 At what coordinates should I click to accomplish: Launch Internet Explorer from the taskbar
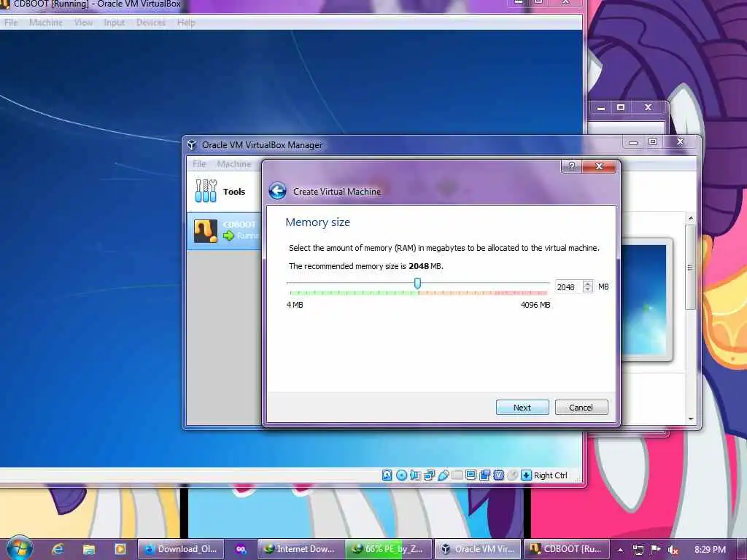tap(58, 549)
